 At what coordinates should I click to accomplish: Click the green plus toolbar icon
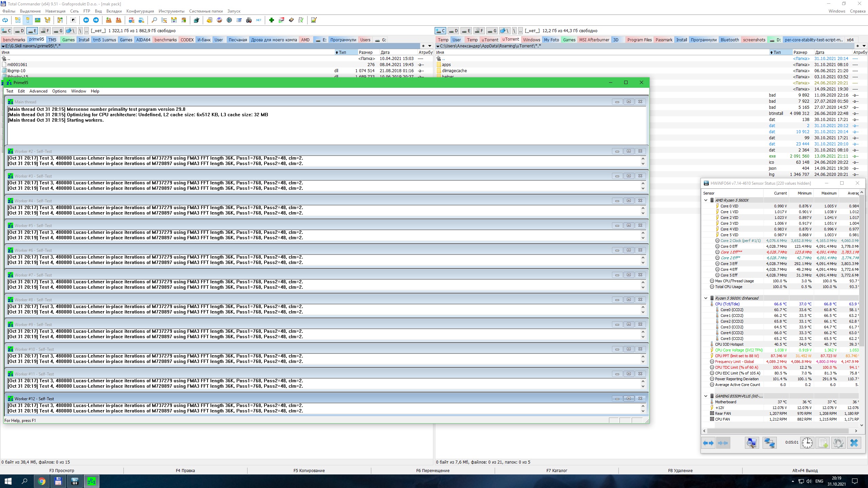(271, 20)
